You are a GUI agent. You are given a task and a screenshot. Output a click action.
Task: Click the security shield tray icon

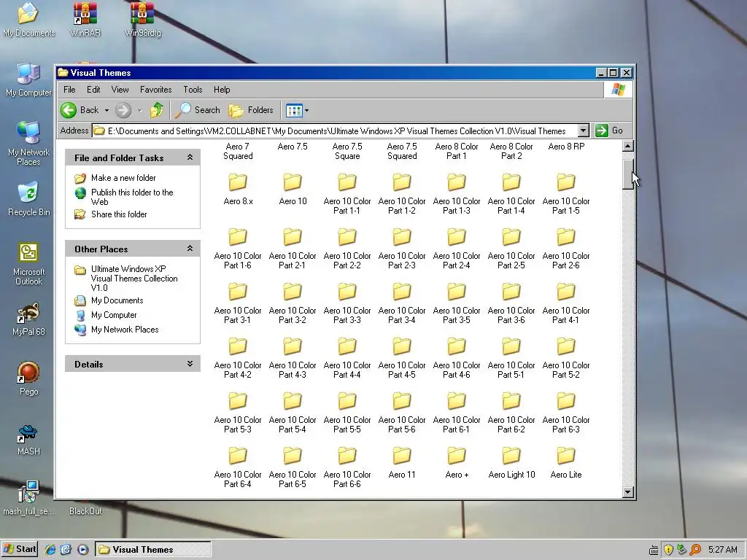pos(668,550)
